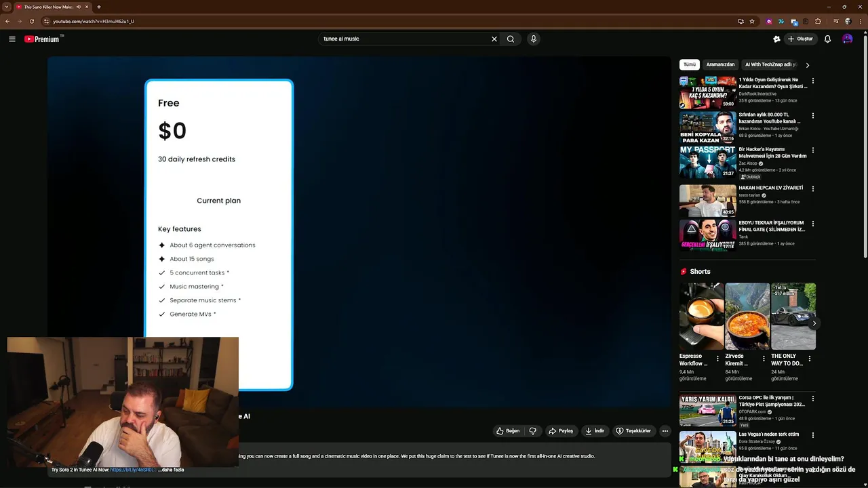This screenshot has width=868, height=488.
Task: Select the AI With TechZnap filter chip
Action: point(770,64)
